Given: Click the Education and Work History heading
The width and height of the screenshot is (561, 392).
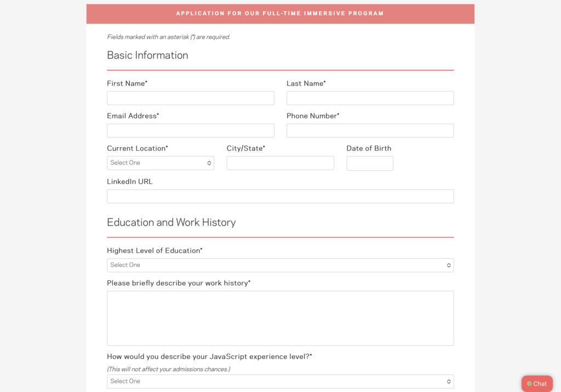Looking at the screenshot, I should click(x=171, y=222).
